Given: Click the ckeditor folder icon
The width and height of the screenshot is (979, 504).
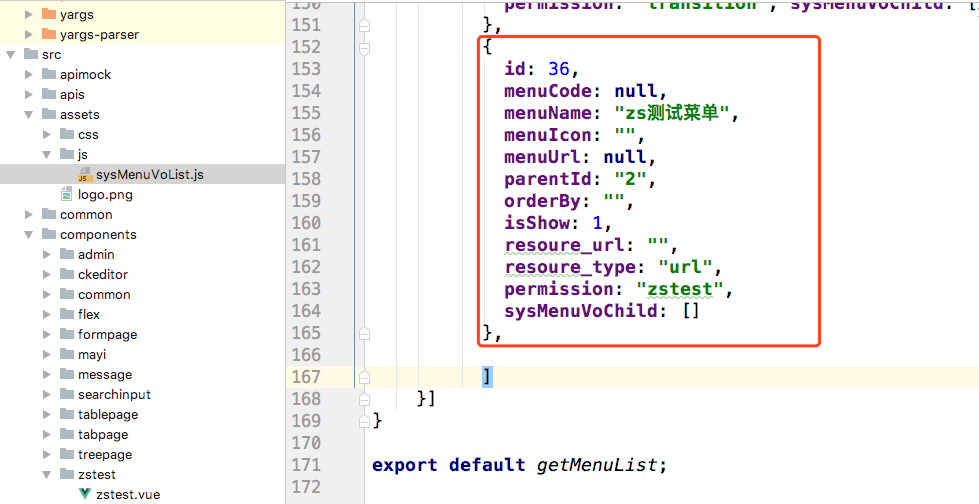Looking at the screenshot, I should (67, 274).
